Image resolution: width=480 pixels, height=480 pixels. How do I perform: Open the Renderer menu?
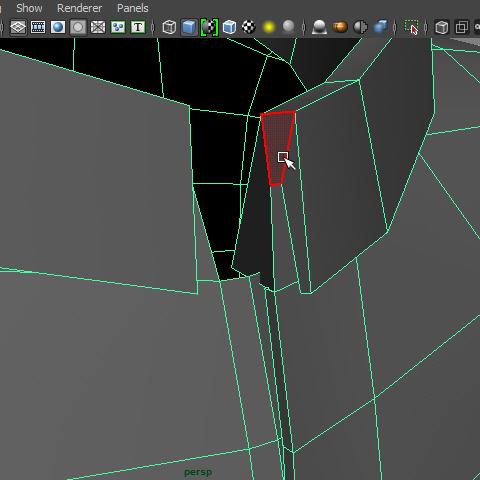(x=79, y=8)
